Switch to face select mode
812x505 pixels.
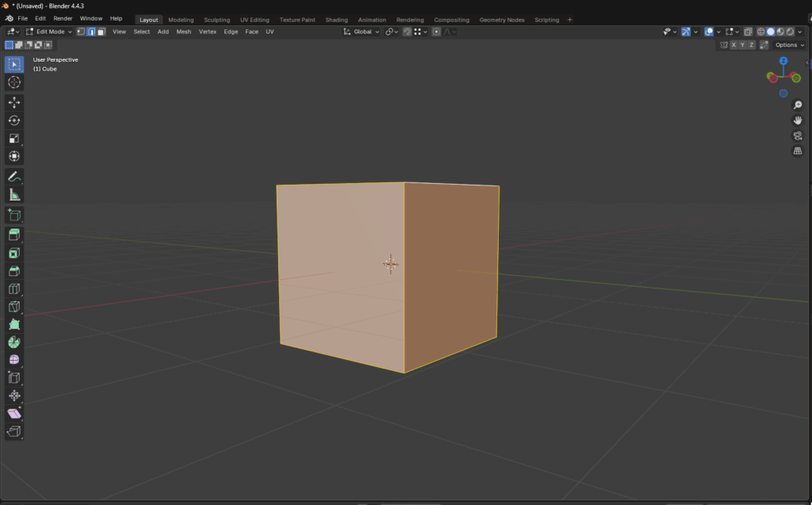tap(101, 32)
